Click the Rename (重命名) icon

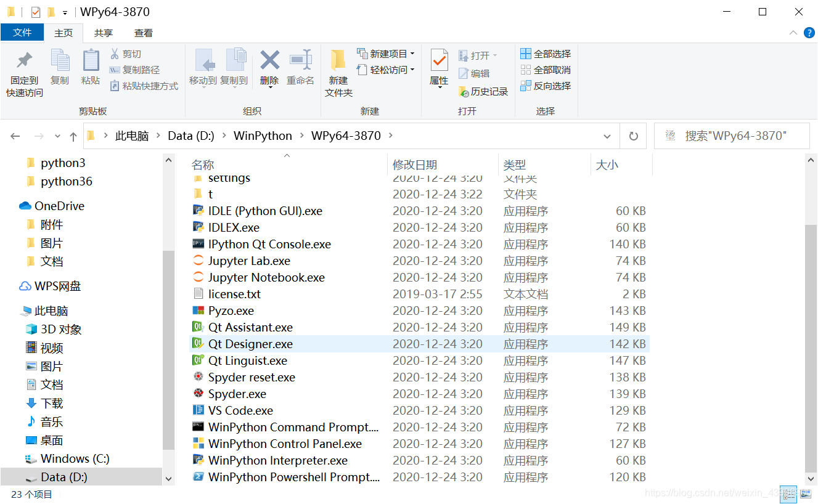point(301,60)
